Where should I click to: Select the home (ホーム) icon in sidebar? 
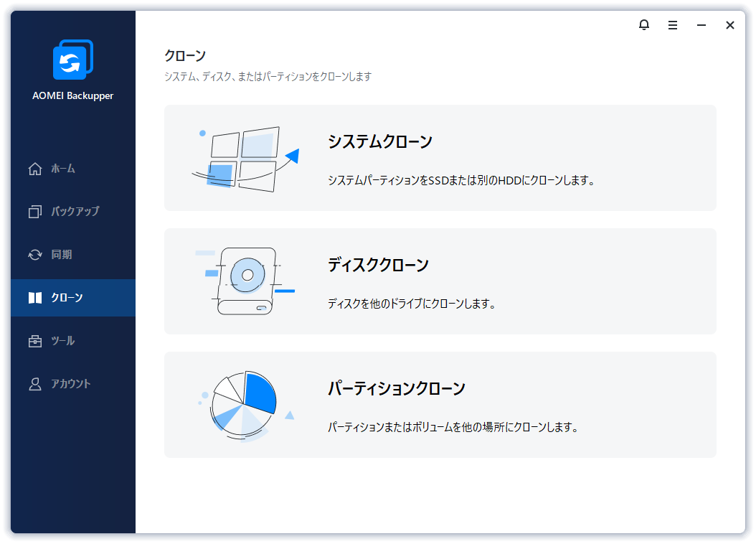(34, 168)
